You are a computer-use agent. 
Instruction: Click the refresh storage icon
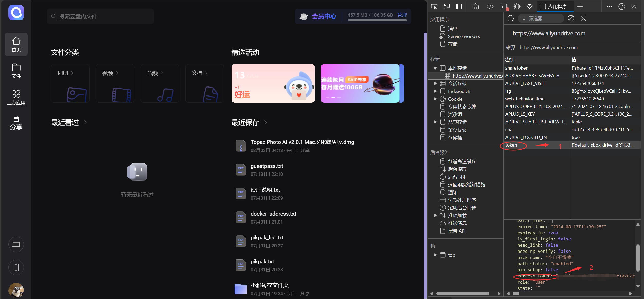(x=510, y=18)
